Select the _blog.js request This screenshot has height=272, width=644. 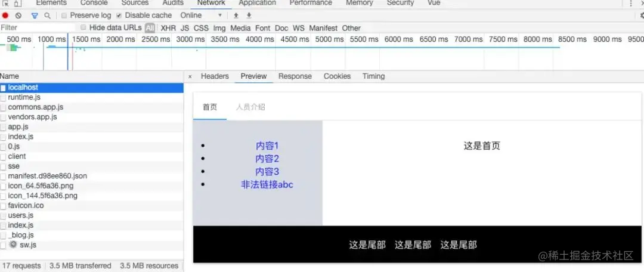pyautogui.click(x=92, y=236)
